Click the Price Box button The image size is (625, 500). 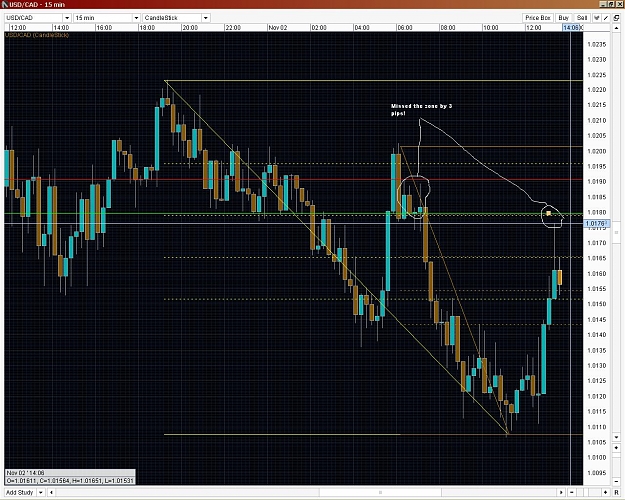pyautogui.click(x=537, y=18)
